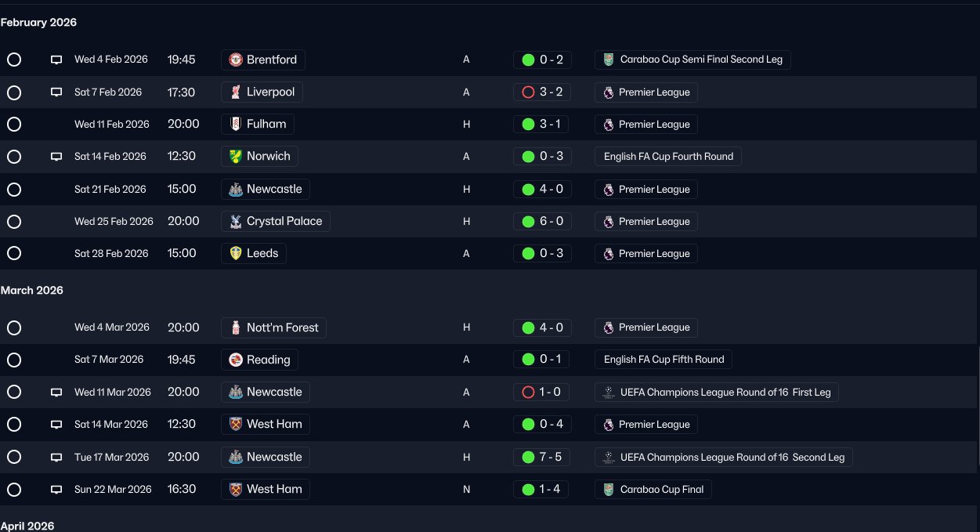Click the Champions League logo on Round of 16 First Leg
Screen dimensions: 980x532
point(609,392)
